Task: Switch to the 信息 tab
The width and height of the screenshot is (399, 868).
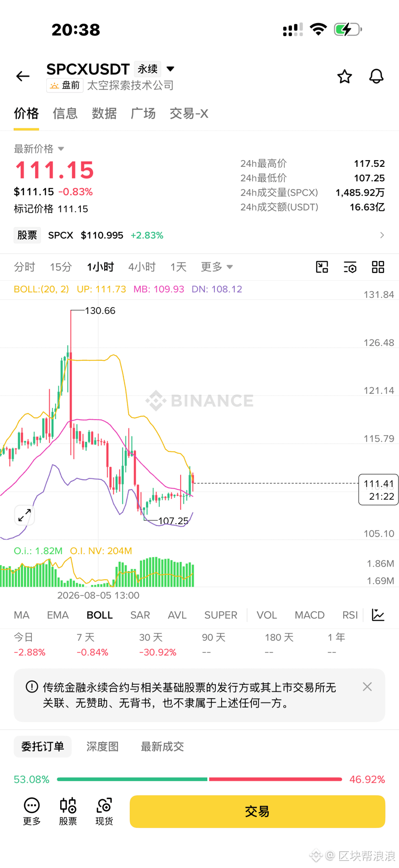Action: (x=65, y=114)
